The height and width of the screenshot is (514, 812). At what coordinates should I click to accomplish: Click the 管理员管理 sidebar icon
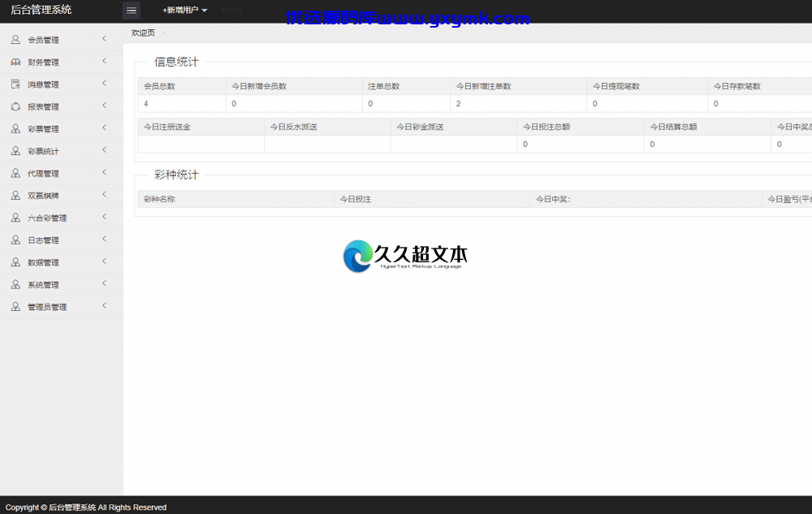click(x=15, y=306)
